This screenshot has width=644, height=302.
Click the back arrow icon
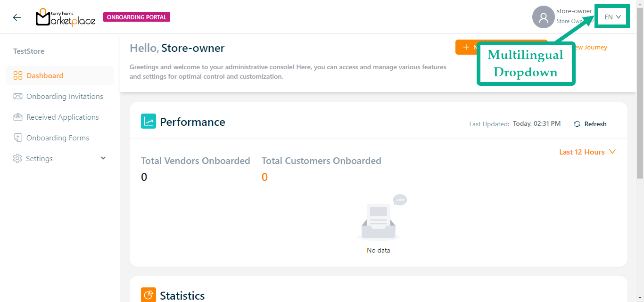pyautogui.click(x=17, y=17)
